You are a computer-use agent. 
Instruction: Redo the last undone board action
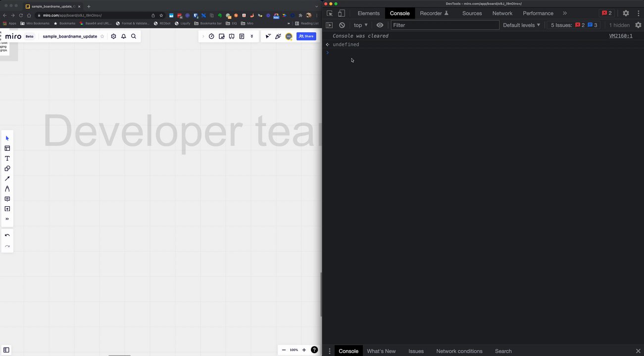click(7, 246)
